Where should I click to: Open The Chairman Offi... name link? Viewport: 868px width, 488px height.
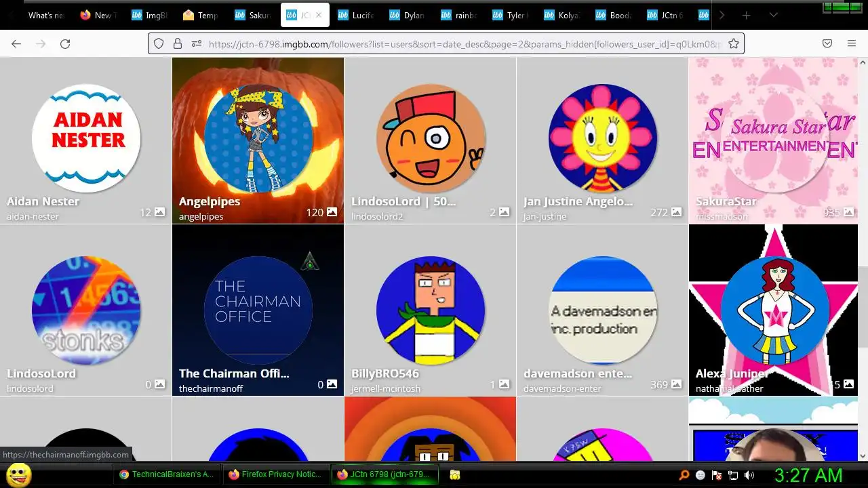click(234, 373)
